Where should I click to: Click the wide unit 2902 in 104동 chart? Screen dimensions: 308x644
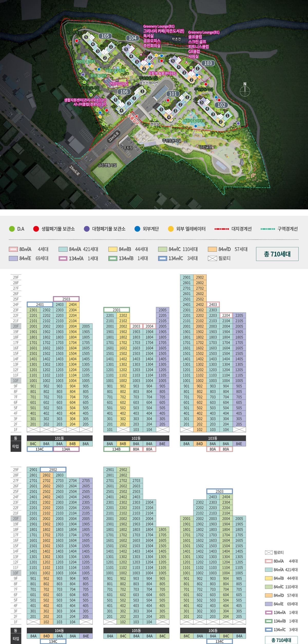[53, 469]
